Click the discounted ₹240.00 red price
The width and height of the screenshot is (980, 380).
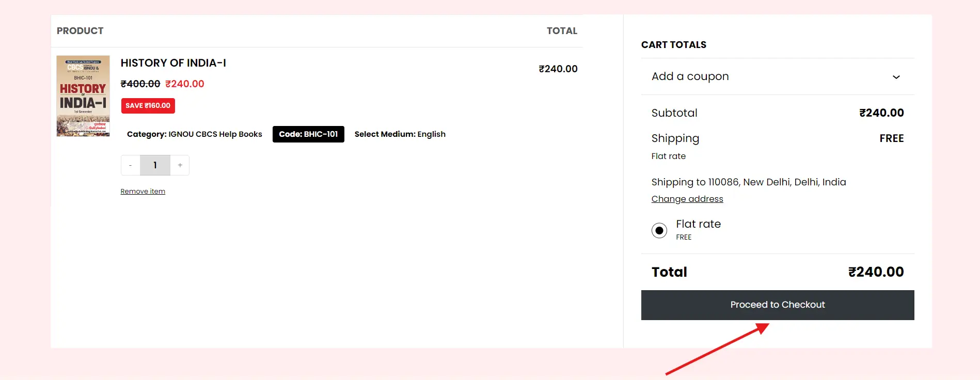[185, 84]
